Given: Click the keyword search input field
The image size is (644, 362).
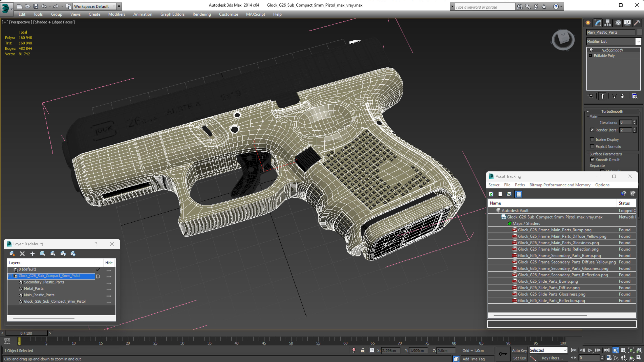Looking at the screenshot, I should click(485, 7).
